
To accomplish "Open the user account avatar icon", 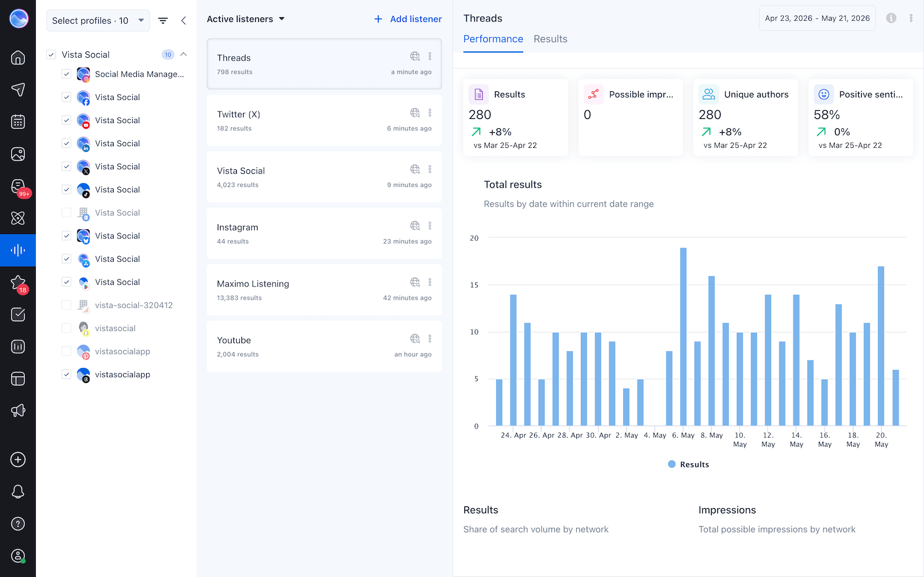I will [18, 556].
